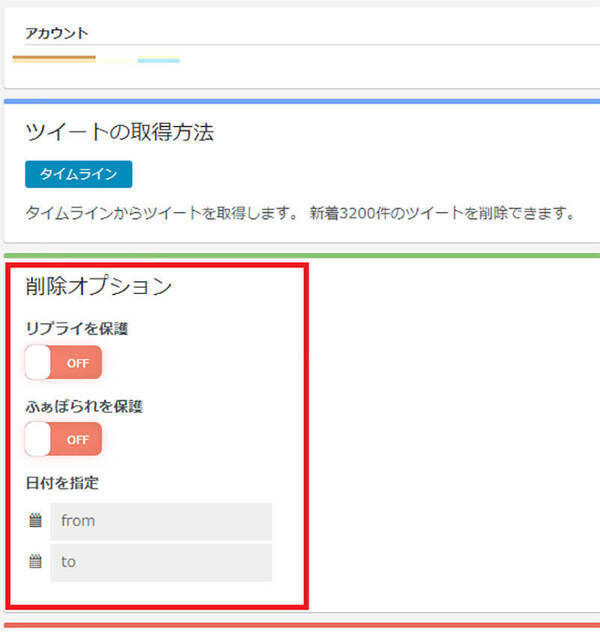Click the タイムライン button

[79, 174]
